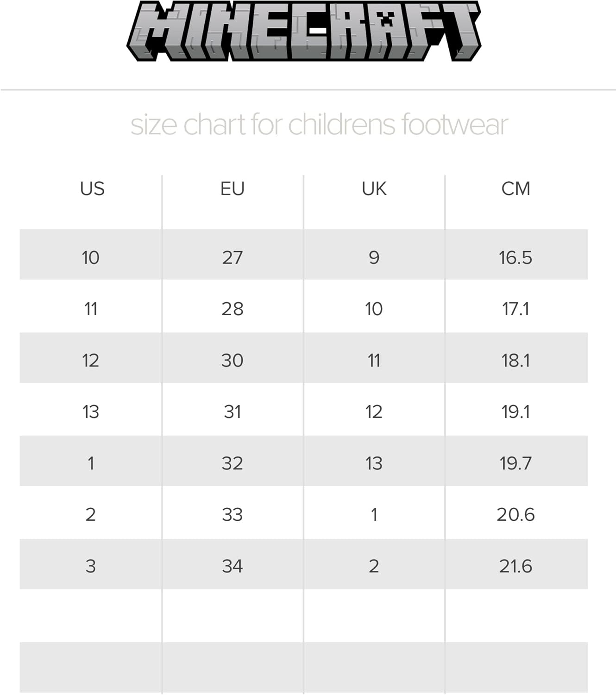Click the Minecraft logo at top
The image size is (616, 695).
coord(304,31)
